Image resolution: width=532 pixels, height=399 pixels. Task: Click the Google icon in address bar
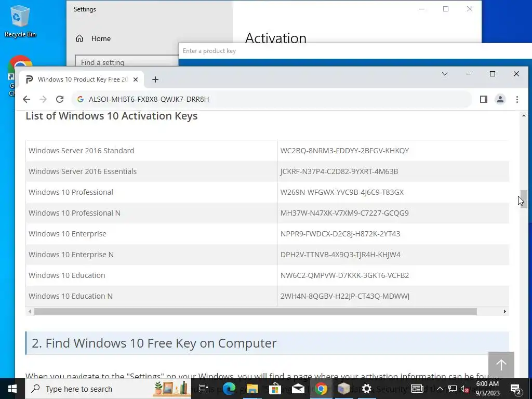click(81, 99)
